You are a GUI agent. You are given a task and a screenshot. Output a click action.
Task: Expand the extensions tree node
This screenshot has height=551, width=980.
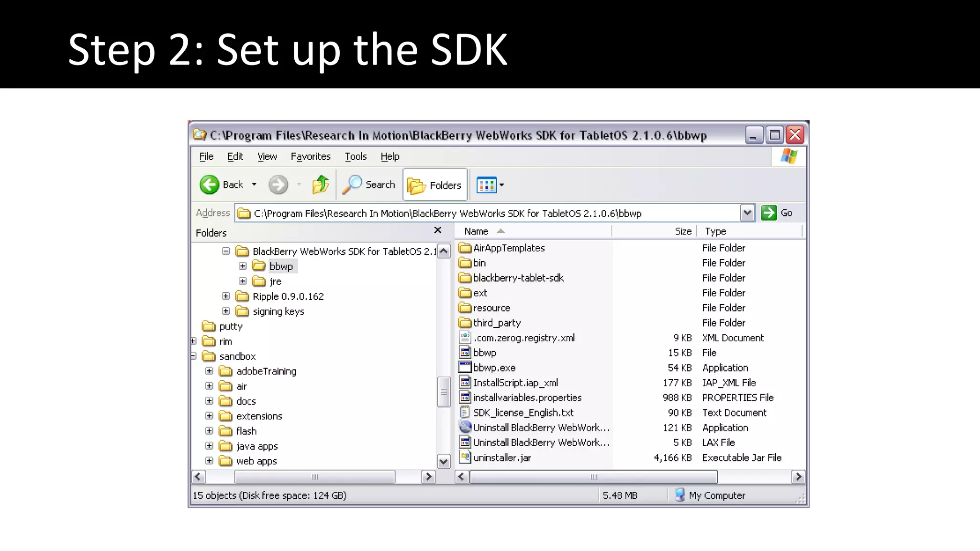click(x=209, y=416)
